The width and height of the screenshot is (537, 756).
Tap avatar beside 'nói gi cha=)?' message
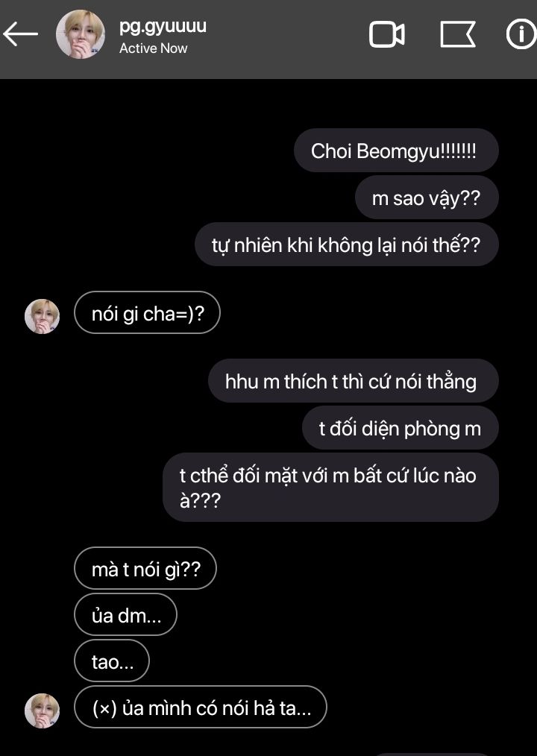click(x=42, y=316)
